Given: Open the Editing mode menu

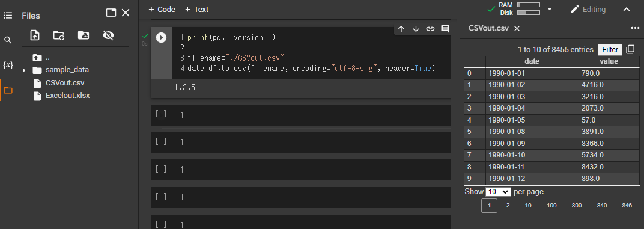Looking at the screenshot, I should pyautogui.click(x=588, y=10).
